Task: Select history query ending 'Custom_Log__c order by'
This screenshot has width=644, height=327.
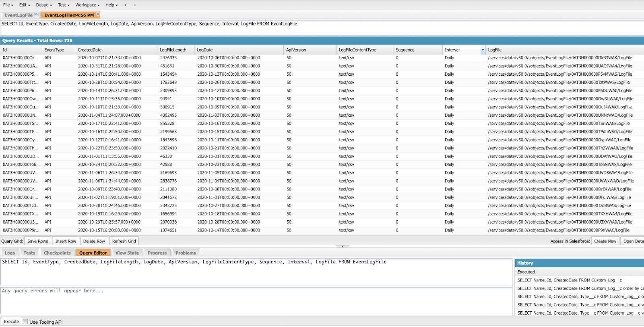Action: (580, 288)
